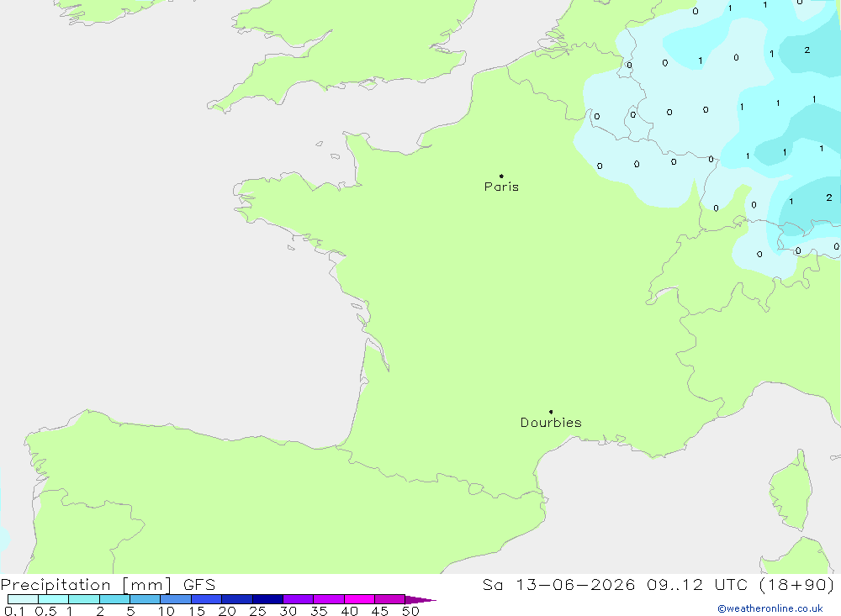
Task: Select the 0.1–0.5 mm legend swatch
Action: coord(23,599)
